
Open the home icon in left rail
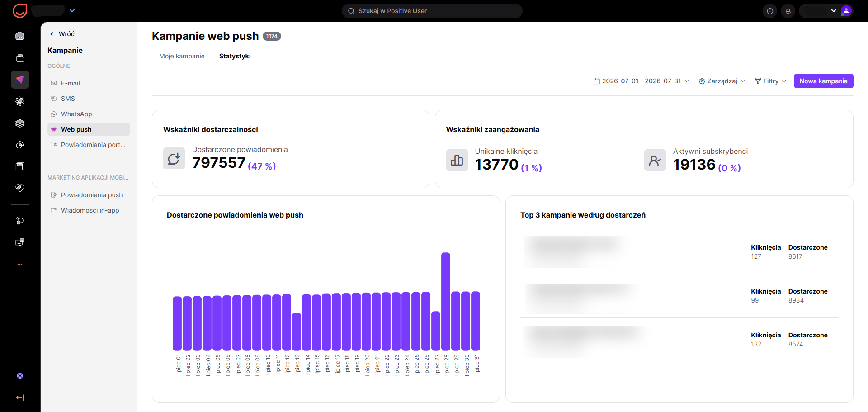(x=20, y=36)
